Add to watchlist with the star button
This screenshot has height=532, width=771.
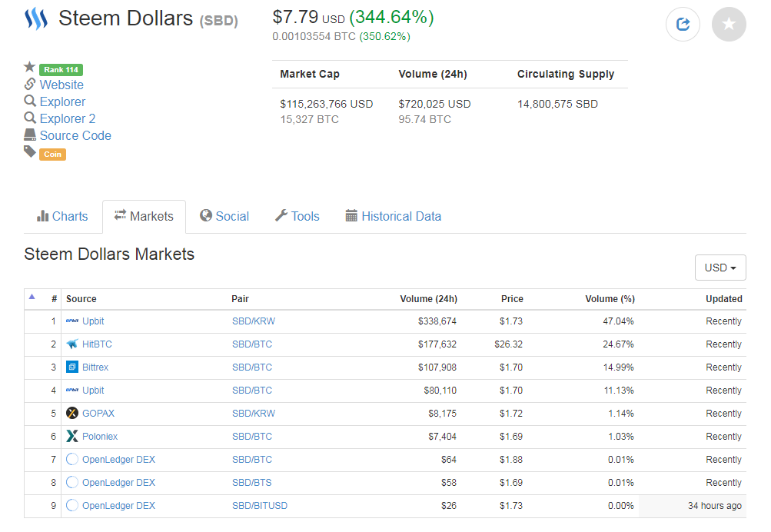[729, 24]
